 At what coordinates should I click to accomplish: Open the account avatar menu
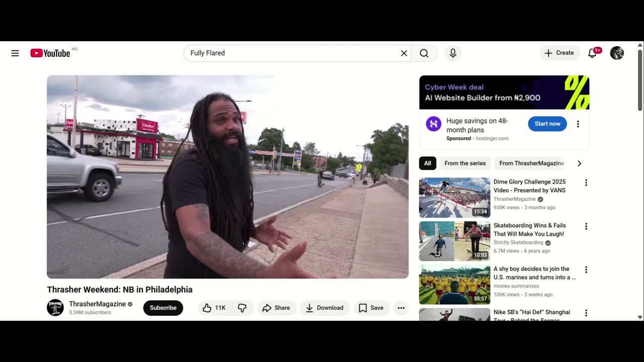pyautogui.click(x=617, y=53)
